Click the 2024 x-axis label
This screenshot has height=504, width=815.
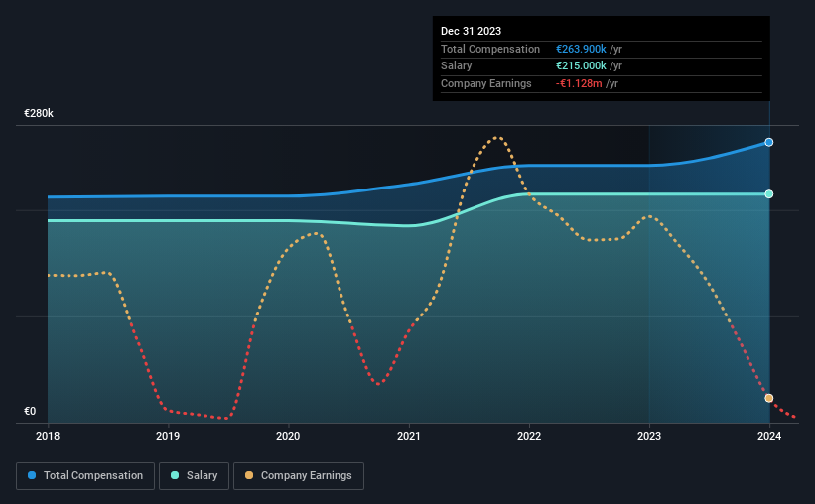click(x=769, y=436)
